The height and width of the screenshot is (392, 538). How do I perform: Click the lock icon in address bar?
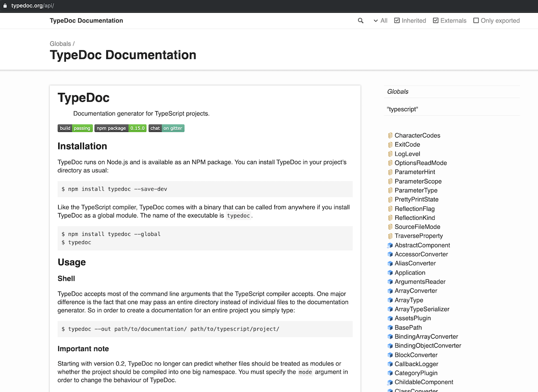tap(5, 6)
